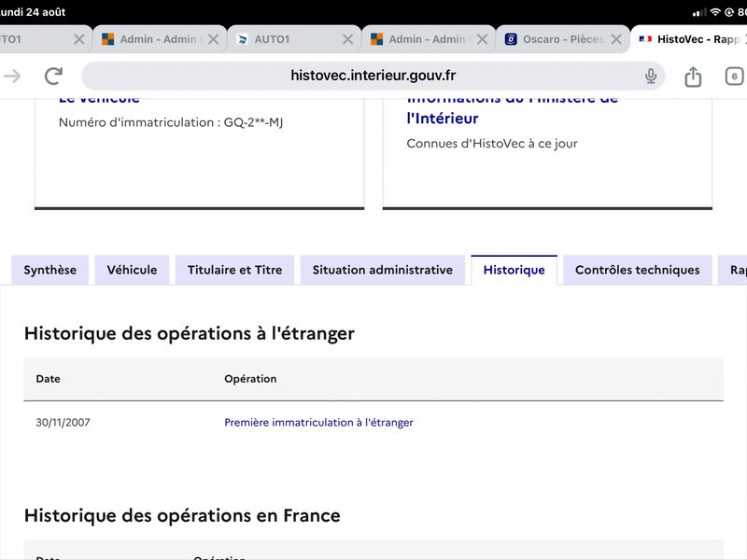Select the Historique tab
747x560 pixels.
[514, 270]
